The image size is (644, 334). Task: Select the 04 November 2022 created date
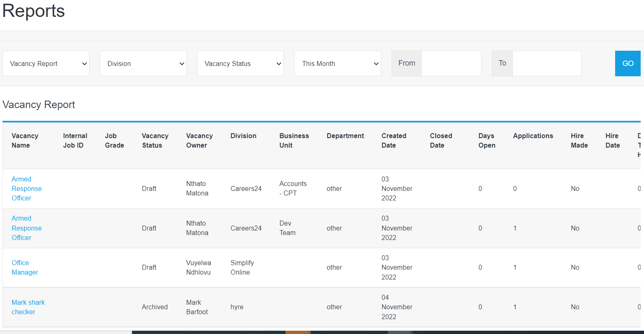(x=397, y=307)
